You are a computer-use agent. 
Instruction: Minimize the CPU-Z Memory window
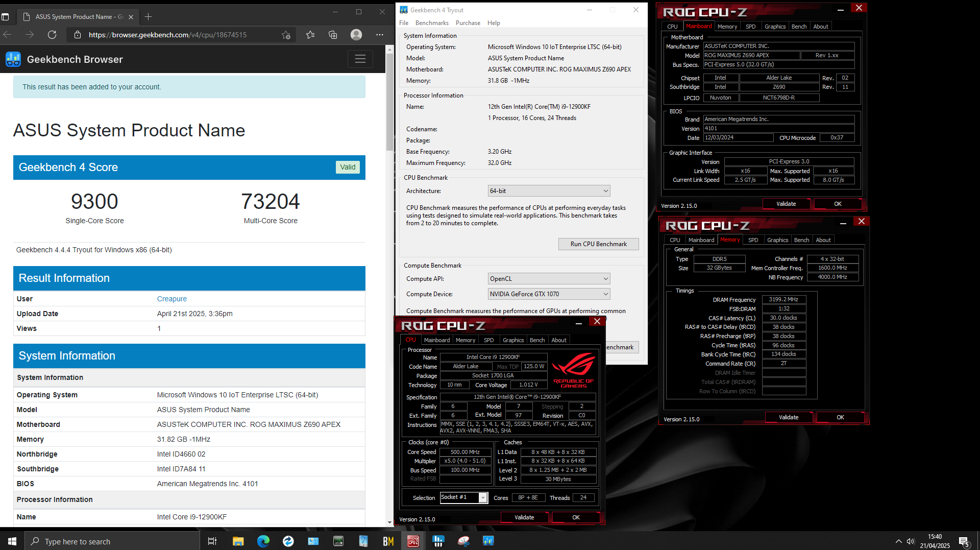[x=843, y=222]
